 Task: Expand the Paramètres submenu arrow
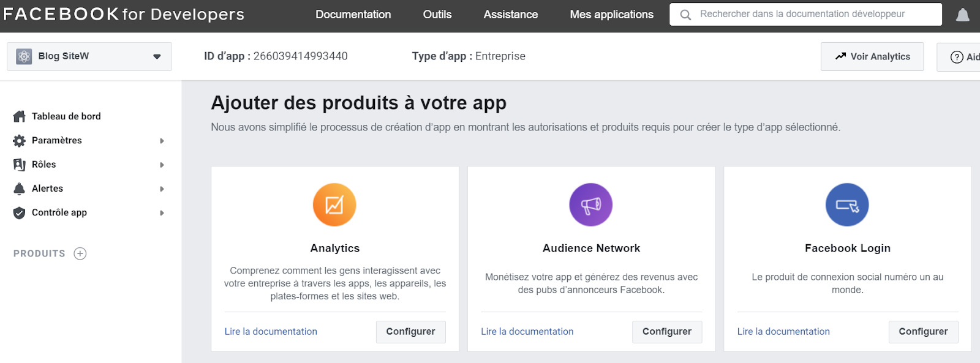click(x=162, y=141)
